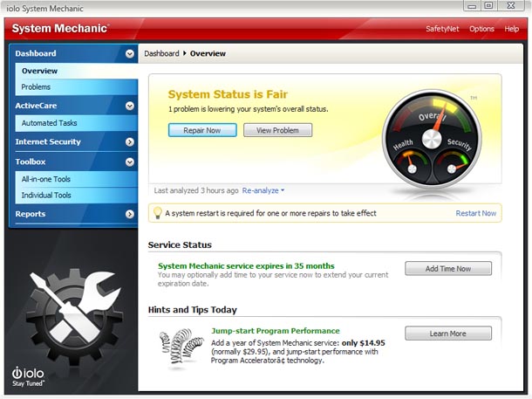The width and height of the screenshot is (532, 399).
Task: Click Dashboard in the breadcrumb
Action: click(x=161, y=53)
